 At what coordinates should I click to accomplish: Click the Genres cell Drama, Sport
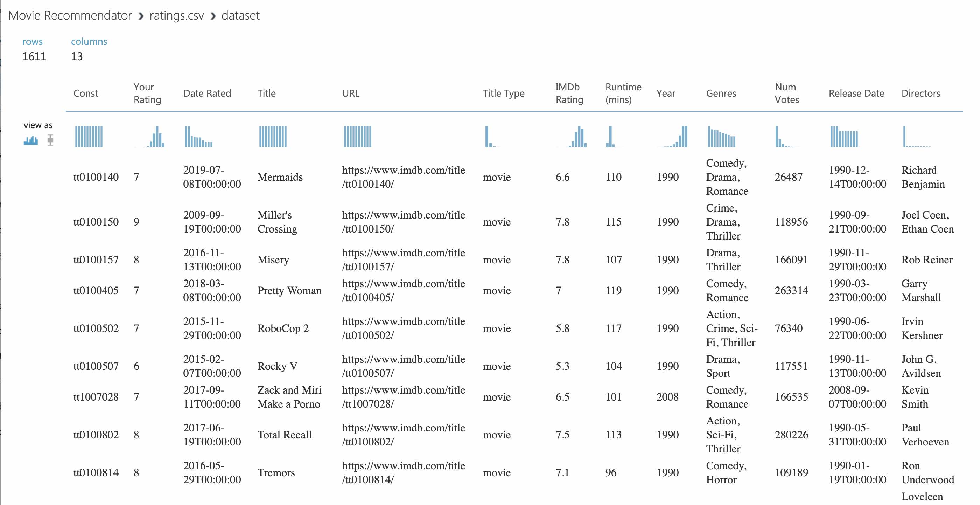(723, 366)
